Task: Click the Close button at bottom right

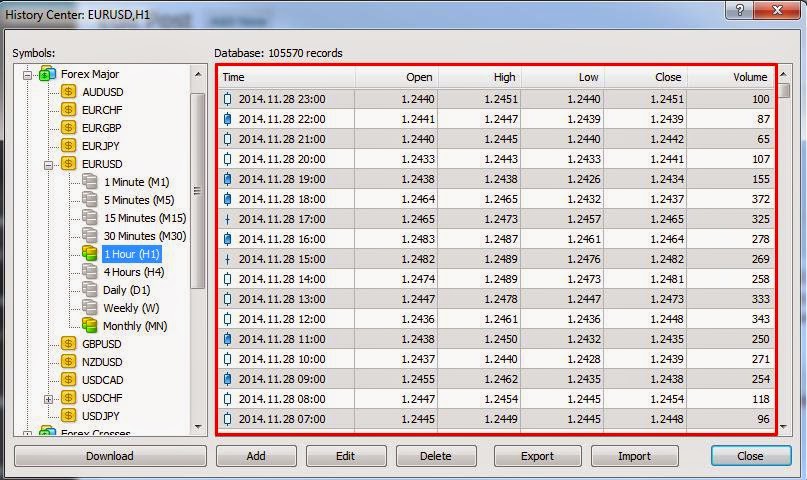Action: [751, 456]
